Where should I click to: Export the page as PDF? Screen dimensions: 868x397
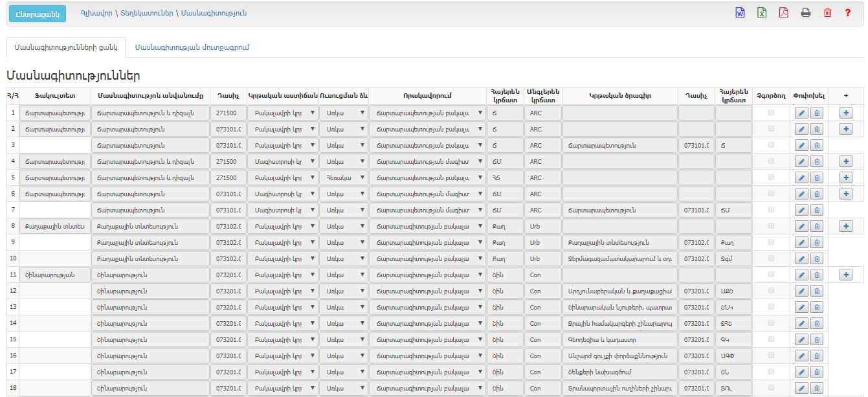point(784,13)
